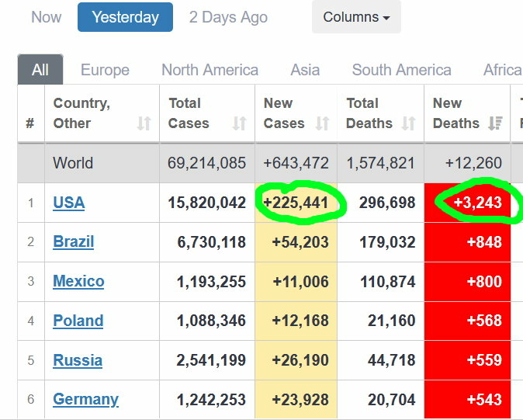Viewport: 523px width, 420px height.
Task: Switch to Now data view
Action: click(46, 17)
